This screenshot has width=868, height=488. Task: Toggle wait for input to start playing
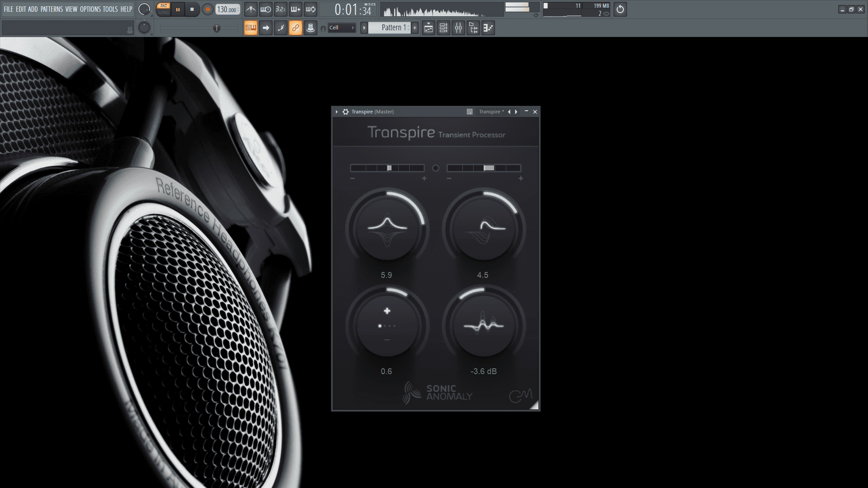(x=265, y=9)
